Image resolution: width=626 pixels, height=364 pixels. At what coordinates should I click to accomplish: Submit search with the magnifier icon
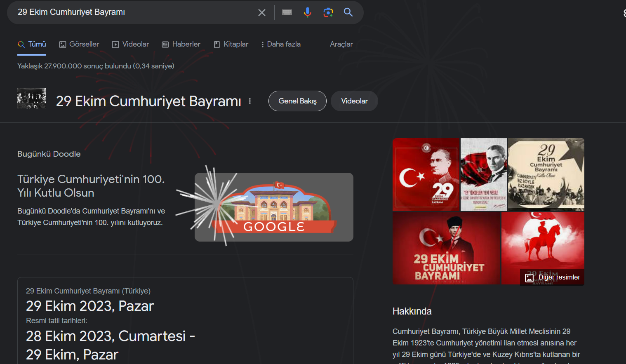348,12
